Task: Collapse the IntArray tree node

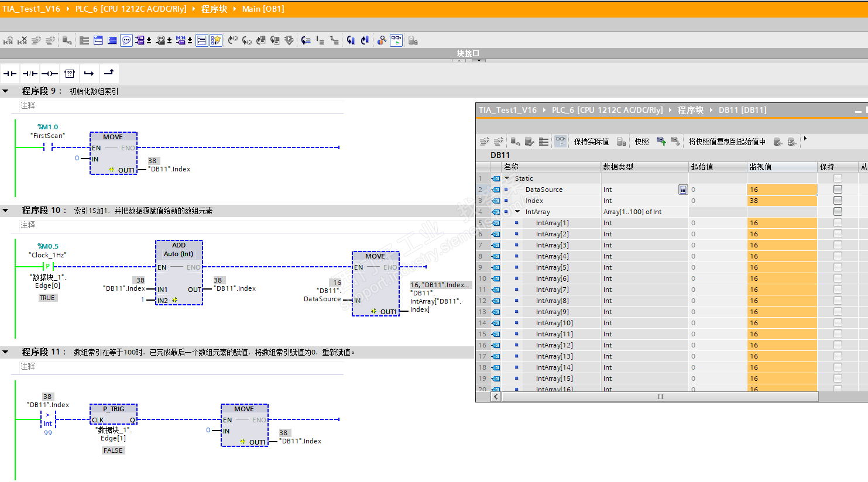Action: click(x=517, y=212)
